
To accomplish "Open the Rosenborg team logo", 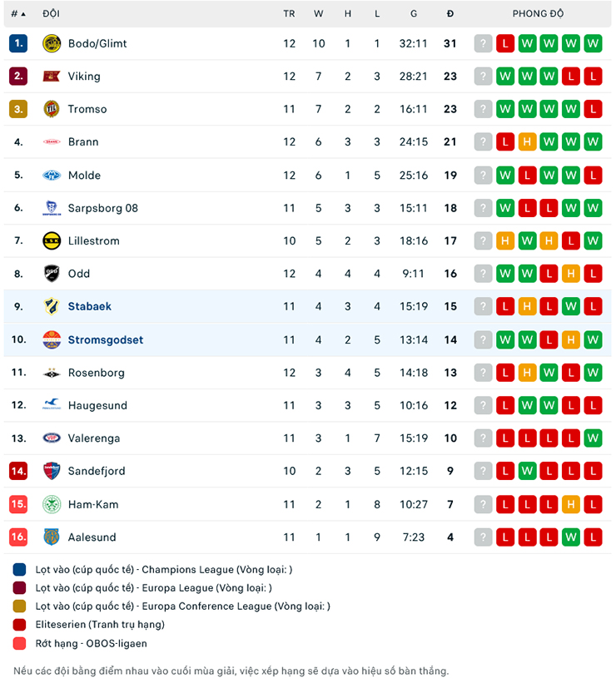I will pos(51,372).
